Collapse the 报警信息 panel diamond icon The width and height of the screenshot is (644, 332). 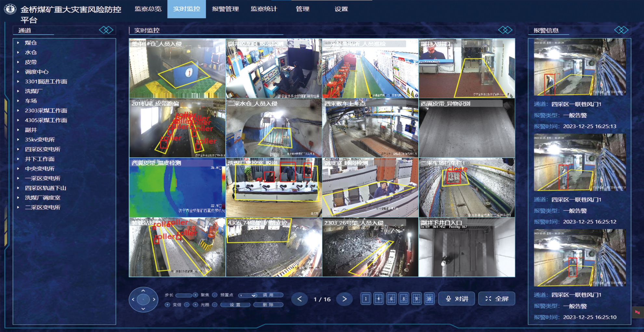[x=621, y=30]
